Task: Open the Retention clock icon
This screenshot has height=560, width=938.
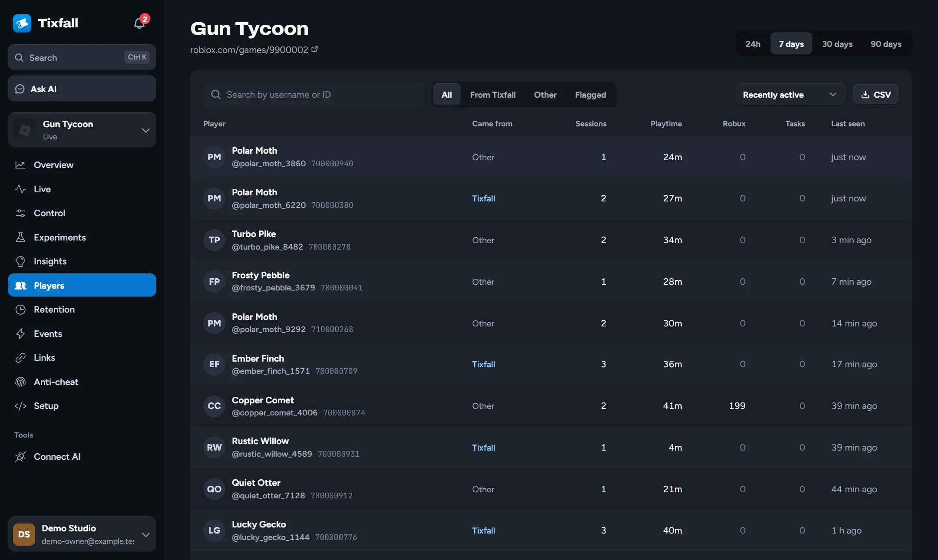Action: click(20, 310)
